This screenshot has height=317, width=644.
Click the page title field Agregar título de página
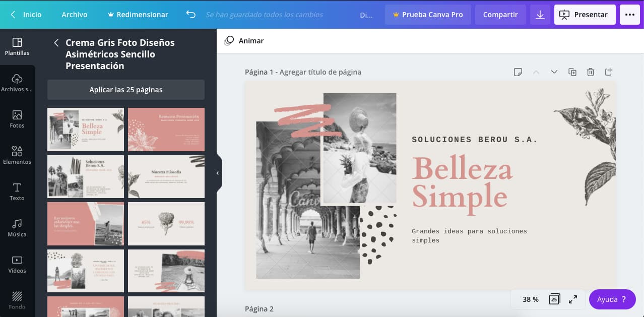pos(320,72)
